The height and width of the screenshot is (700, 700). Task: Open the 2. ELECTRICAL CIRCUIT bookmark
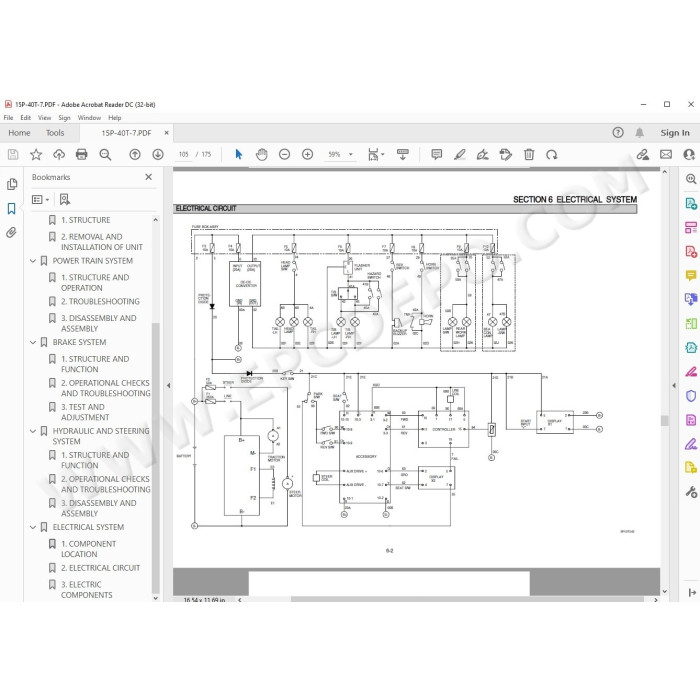point(100,568)
